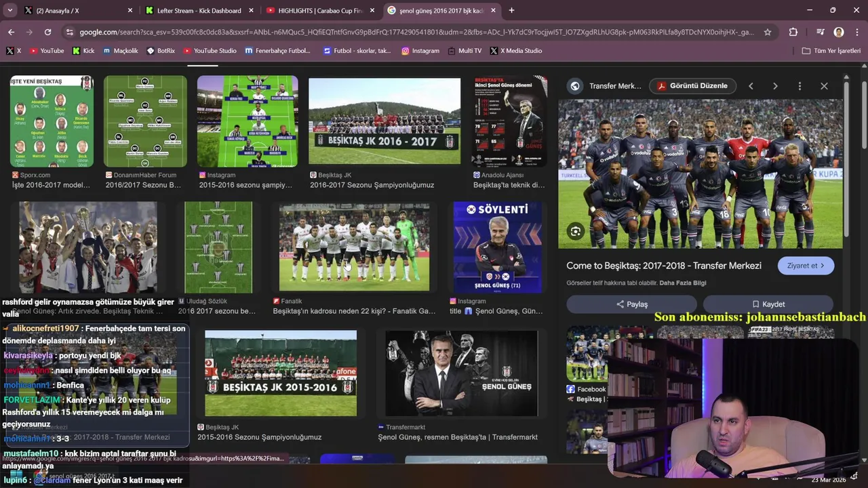Search inside image with Lens icon
This screenshot has width=868, height=488.
[575, 232]
